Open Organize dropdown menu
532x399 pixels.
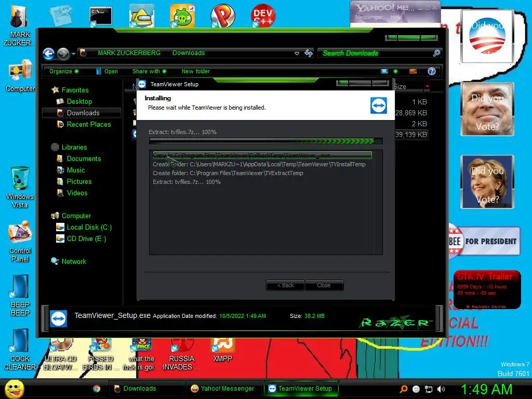pos(64,71)
